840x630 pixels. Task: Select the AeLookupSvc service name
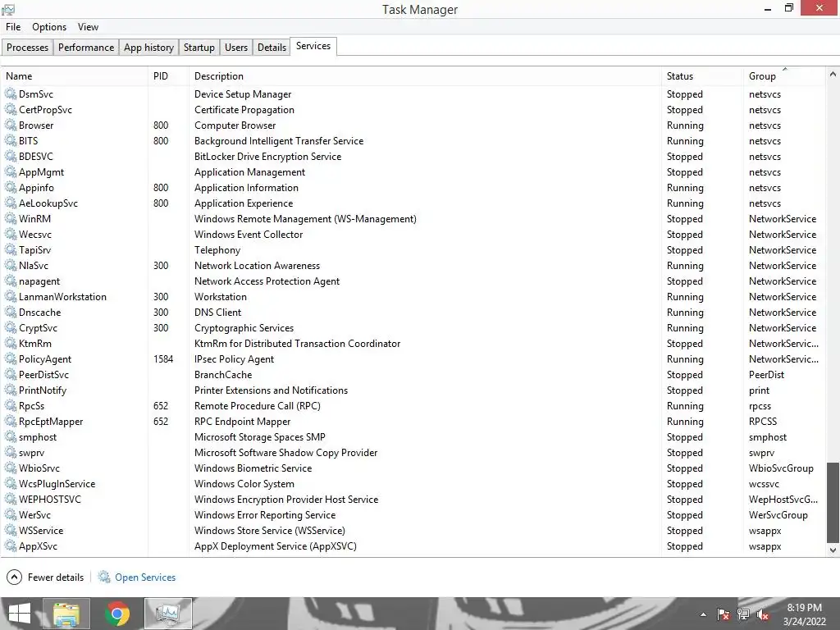[48, 203]
